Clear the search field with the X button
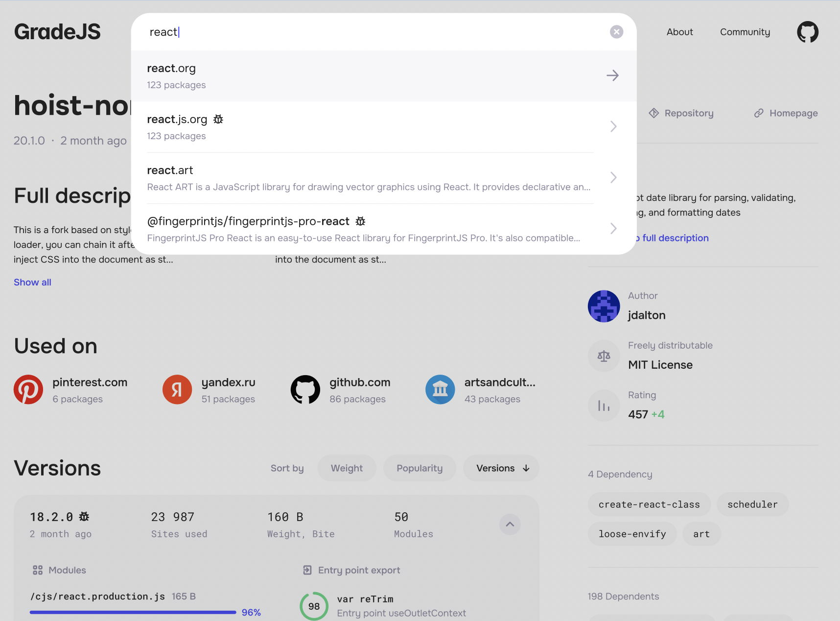 pos(616,32)
